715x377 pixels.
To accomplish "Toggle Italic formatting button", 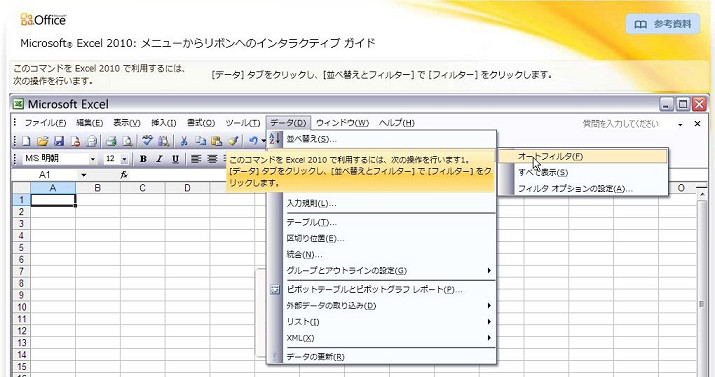I will click(x=159, y=159).
